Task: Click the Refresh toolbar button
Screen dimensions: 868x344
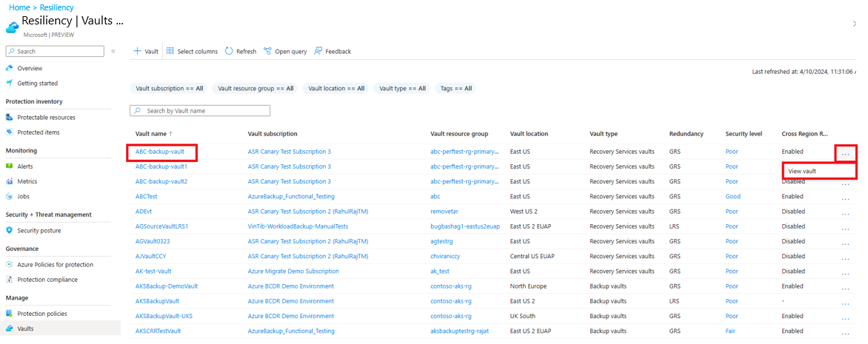Action: click(241, 51)
